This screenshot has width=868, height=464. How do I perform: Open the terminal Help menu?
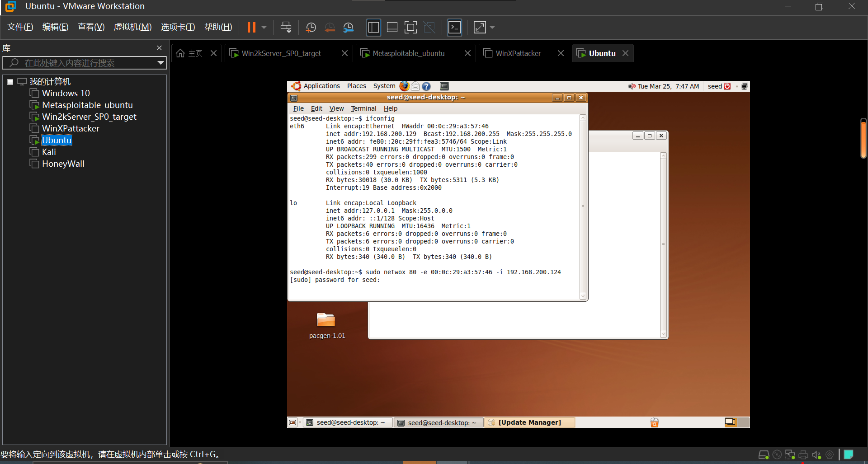[x=391, y=108]
